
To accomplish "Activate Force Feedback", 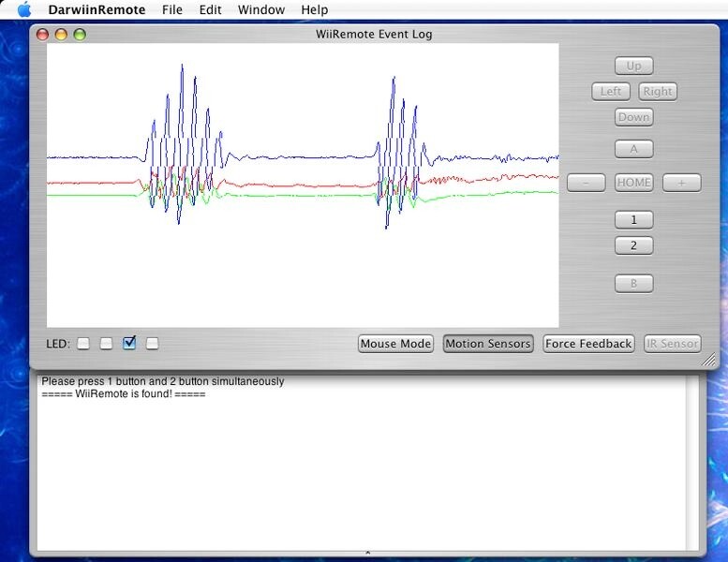I will coord(588,344).
